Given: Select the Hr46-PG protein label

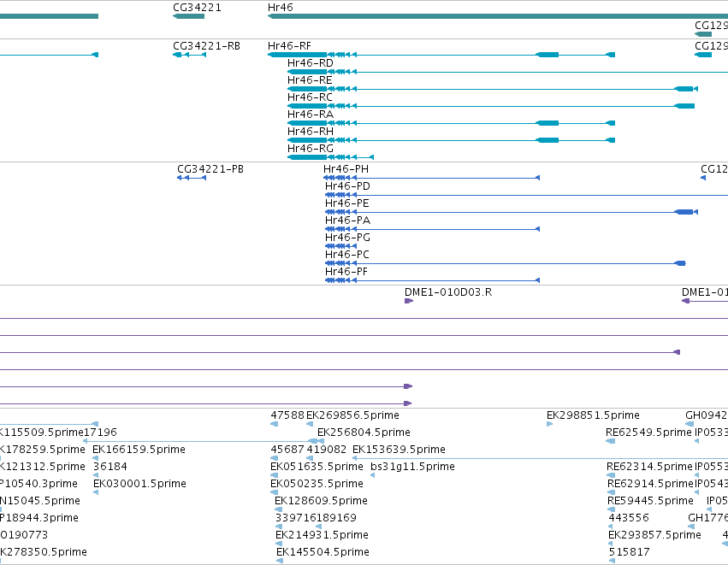Looking at the screenshot, I should [347, 238].
